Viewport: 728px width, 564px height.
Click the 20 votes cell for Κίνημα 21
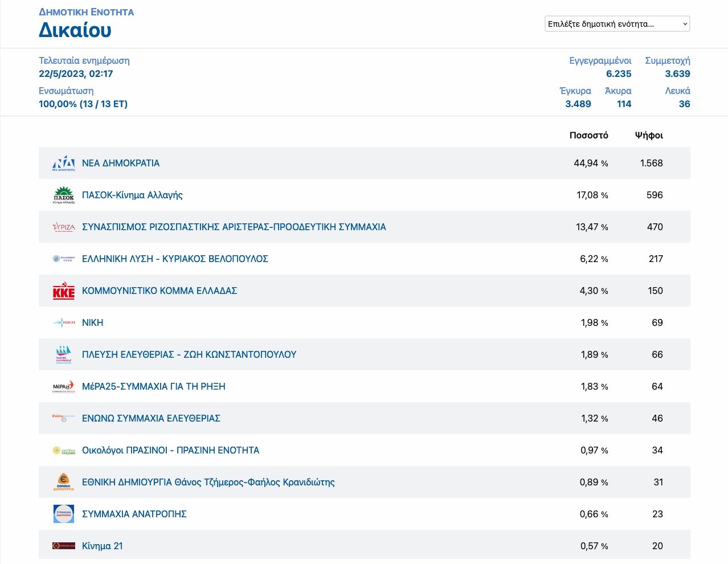point(657,546)
